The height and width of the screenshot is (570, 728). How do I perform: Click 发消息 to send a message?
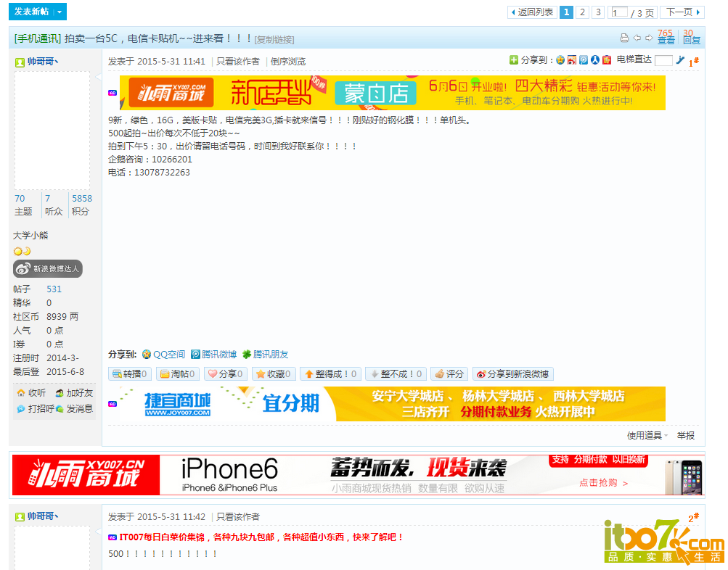[74, 408]
